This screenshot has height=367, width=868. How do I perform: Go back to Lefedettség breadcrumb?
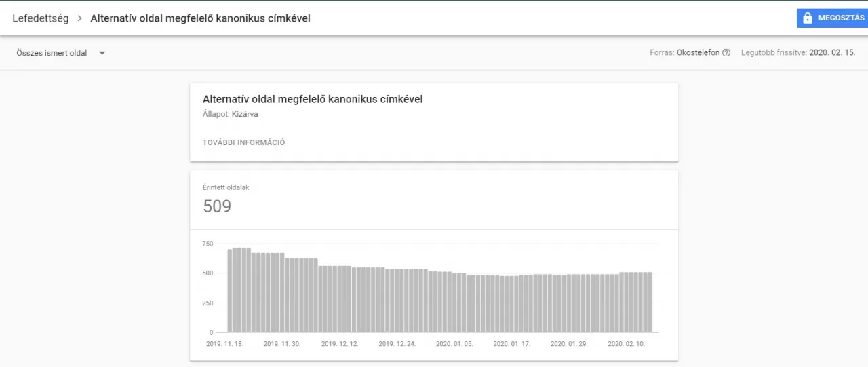(41, 18)
